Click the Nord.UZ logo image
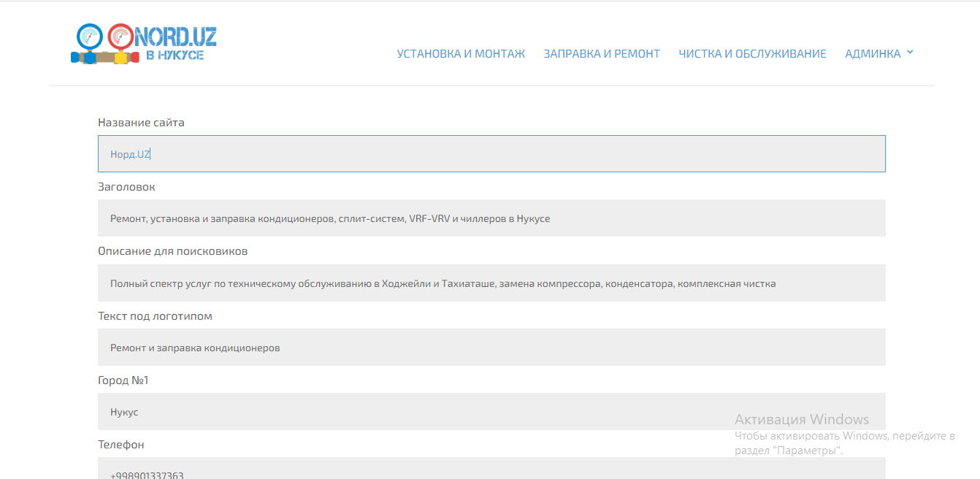The image size is (980, 479). 144,44
